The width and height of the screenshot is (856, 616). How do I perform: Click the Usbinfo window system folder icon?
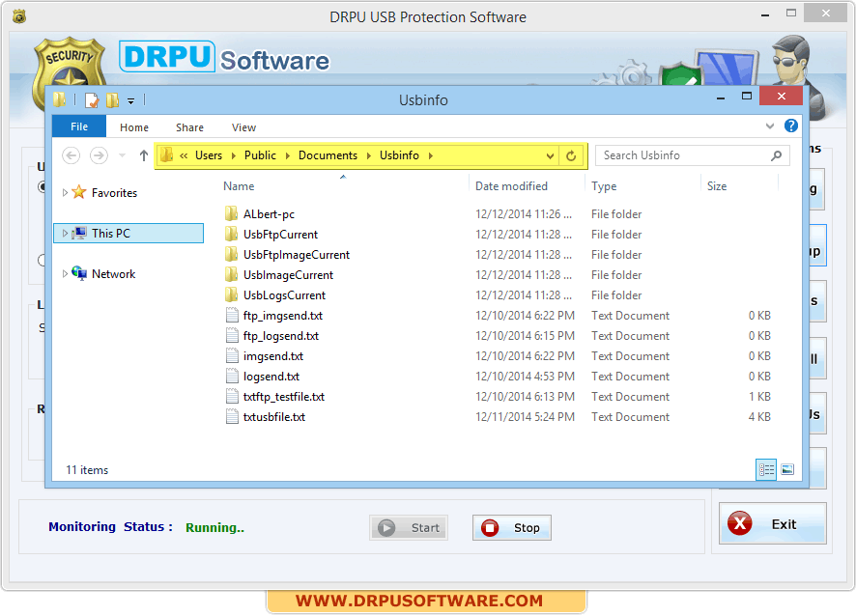(x=60, y=99)
